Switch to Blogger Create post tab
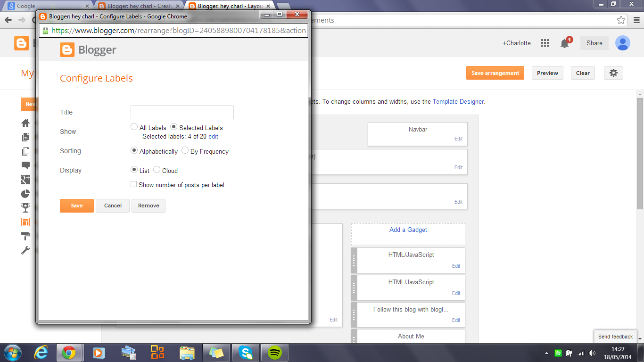Image resolution: width=644 pixels, height=362 pixels. coord(139,6)
